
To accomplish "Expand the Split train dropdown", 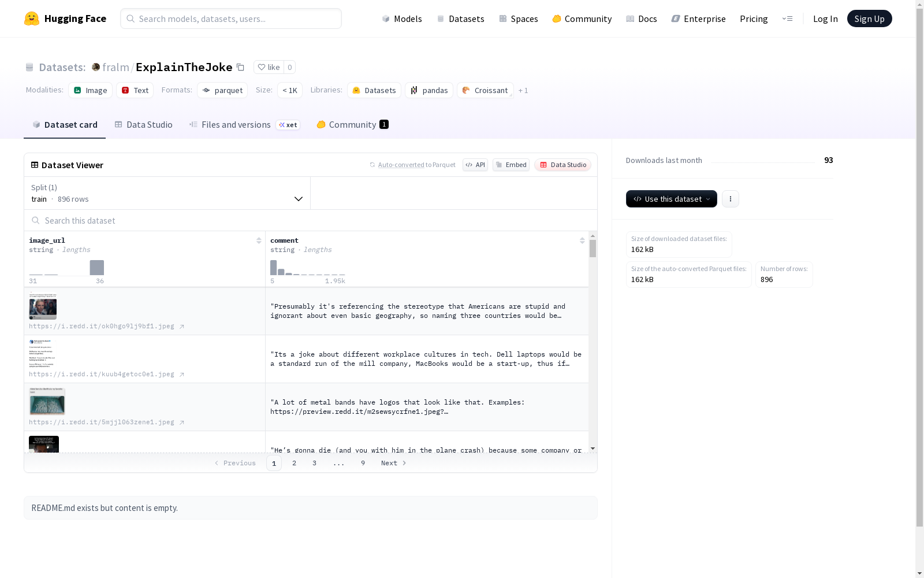I will coord(167,193).
